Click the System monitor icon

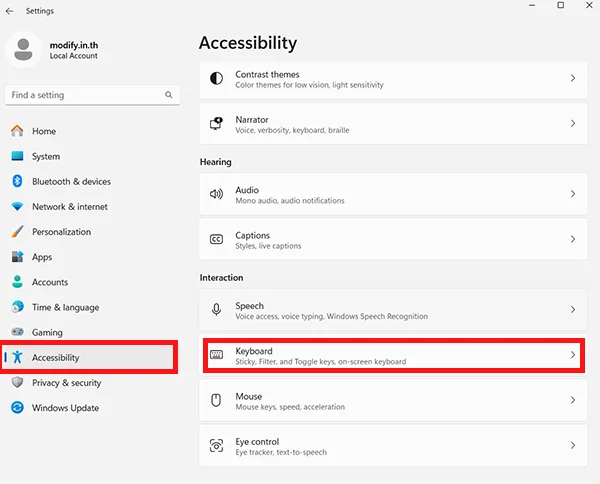point(17,156)
